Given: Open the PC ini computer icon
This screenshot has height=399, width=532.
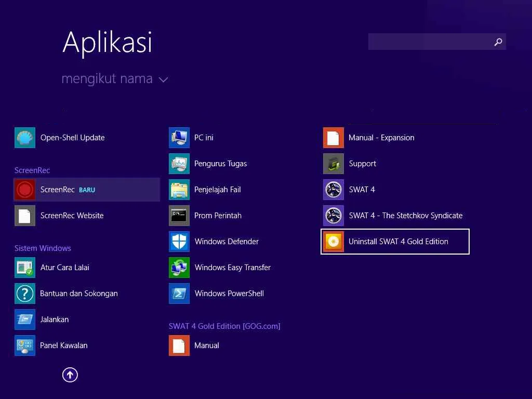Looking at the screenshot, I should click(179, 137).
